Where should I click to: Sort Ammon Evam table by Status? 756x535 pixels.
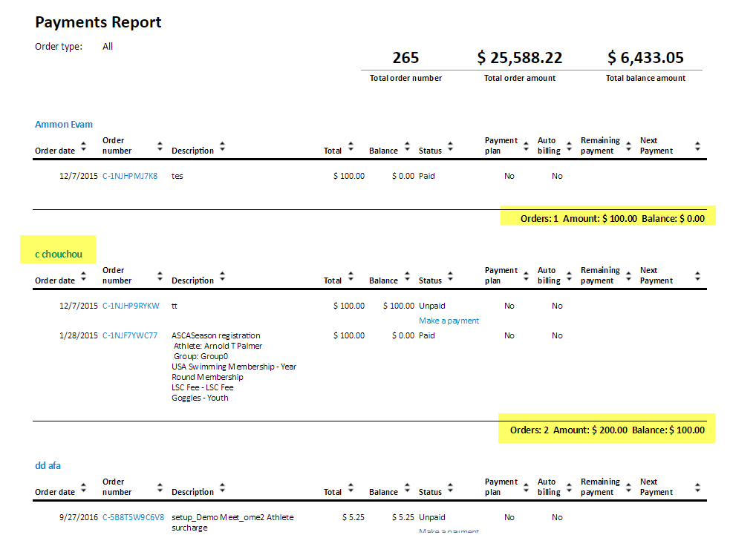point(450,146)
